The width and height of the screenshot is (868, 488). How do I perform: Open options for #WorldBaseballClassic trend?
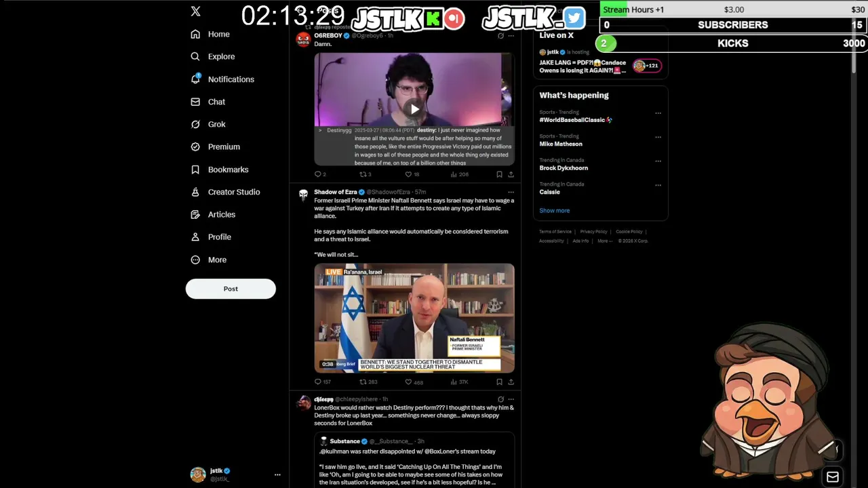point(658,113)
